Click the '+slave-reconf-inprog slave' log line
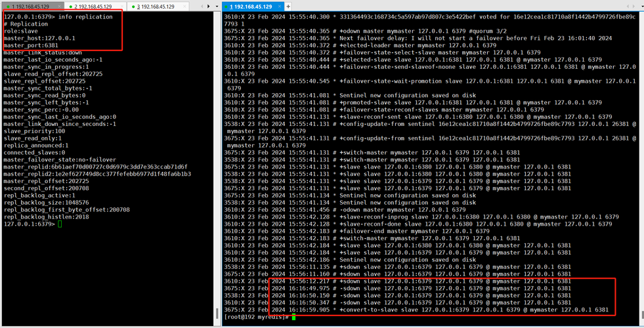Image resolution: width=644 pixels, height=328 pixels. click(x=421, y=217)
